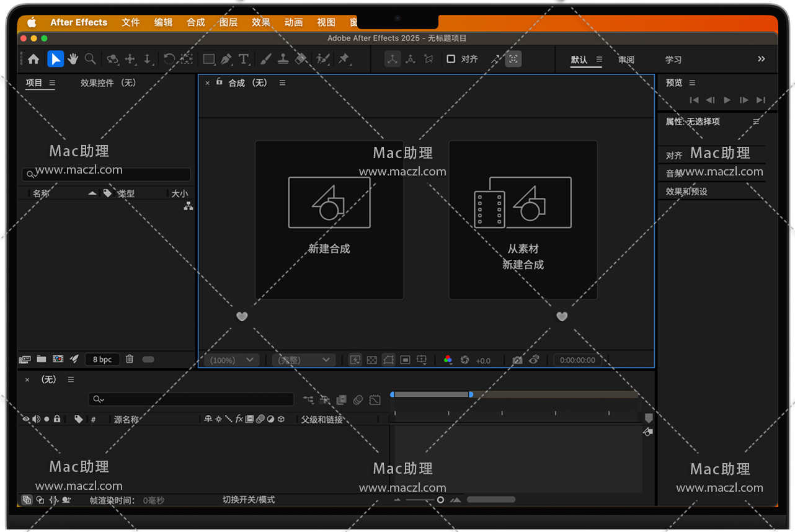Switch to the 学习 workspace tab
Screen dimensions: 795x532
pos(673,60)
